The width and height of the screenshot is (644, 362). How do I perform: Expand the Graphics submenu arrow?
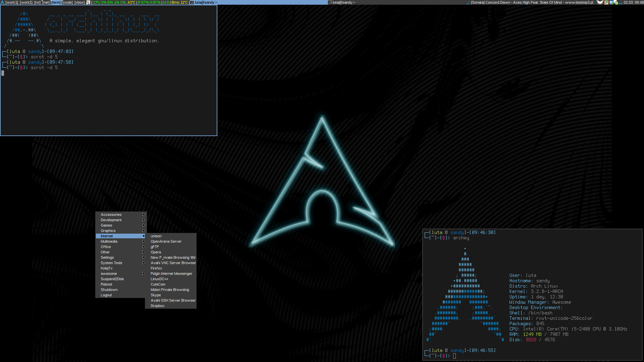click(x=144, y=231)
